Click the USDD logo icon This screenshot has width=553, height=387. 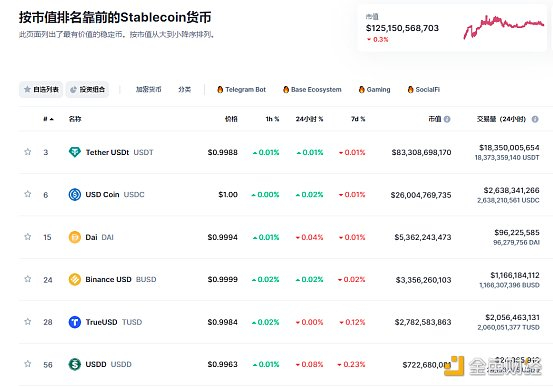coord(74,364)
